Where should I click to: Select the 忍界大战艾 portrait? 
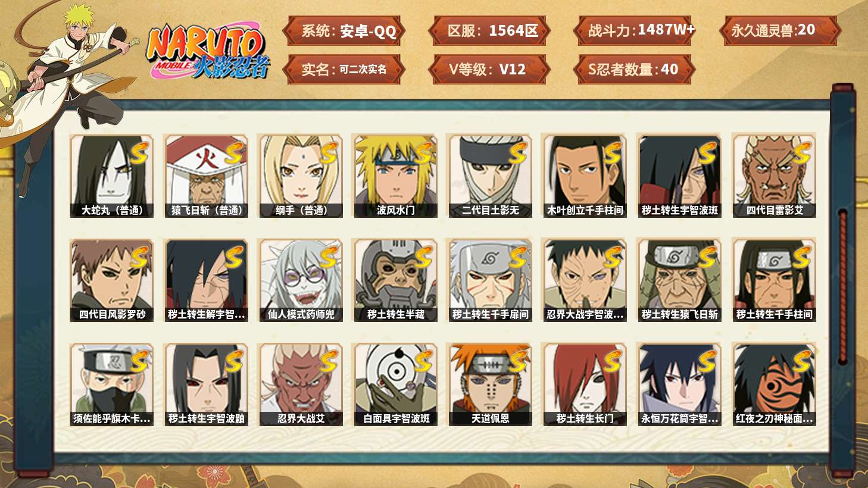click(301, 384)
